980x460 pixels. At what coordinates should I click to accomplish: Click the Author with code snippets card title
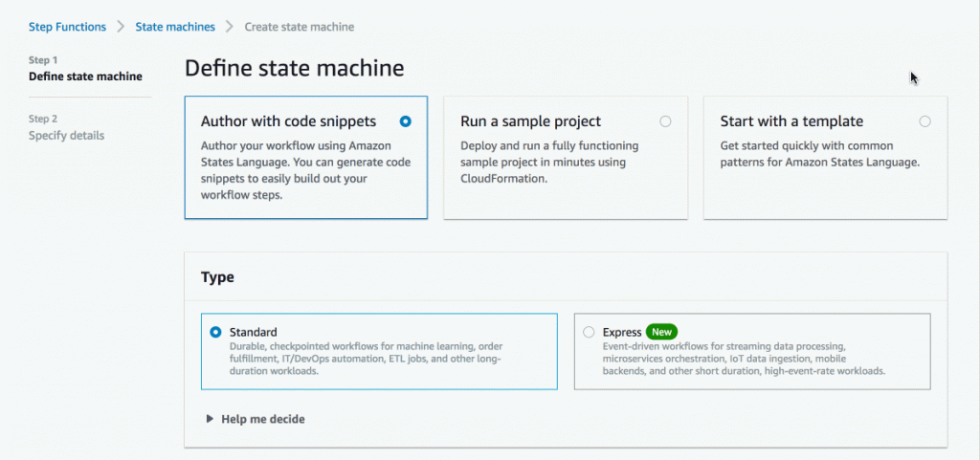[288, 121]
